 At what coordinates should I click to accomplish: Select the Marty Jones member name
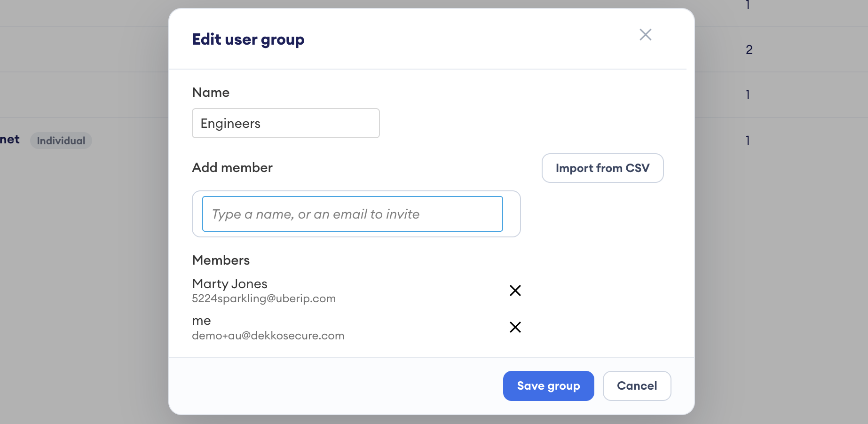click(229, 283)
